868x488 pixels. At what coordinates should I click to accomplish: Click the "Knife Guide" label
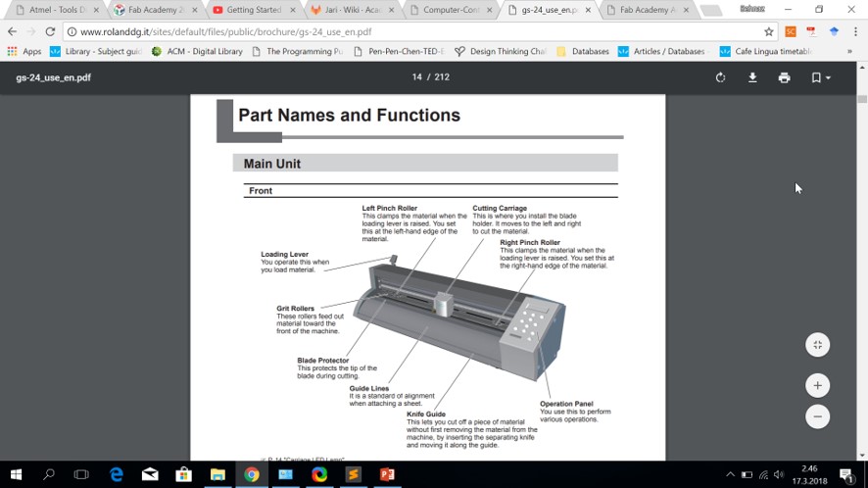426,414
